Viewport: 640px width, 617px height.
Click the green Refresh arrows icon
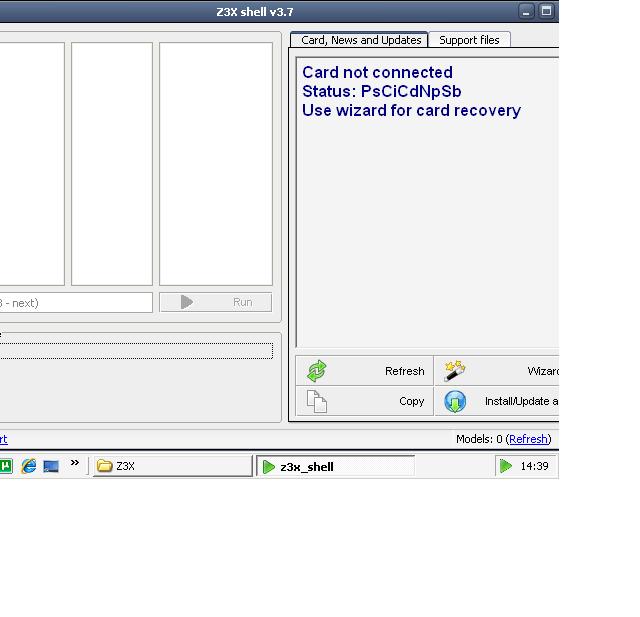tap(317, 371)
